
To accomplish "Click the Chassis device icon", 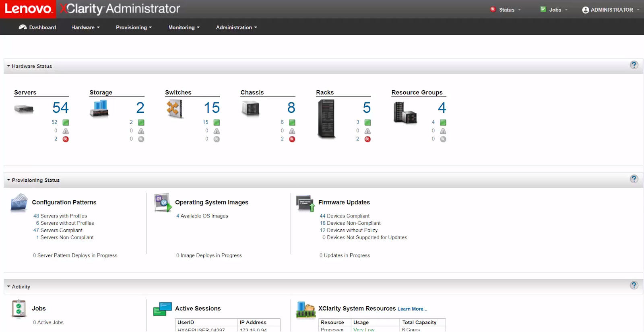I will click(x=250, y=109).
